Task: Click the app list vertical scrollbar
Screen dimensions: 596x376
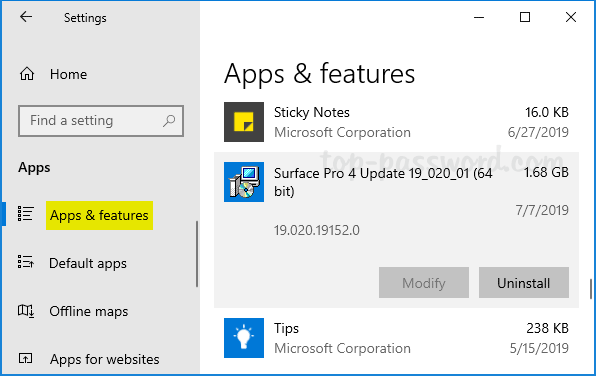Action: pyautogui.click(x=591, y=289)
